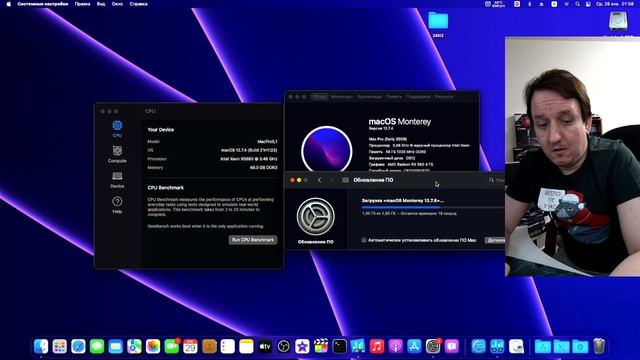Viewport: 640px width, 360px height.
Task: Open Reminders from the Dock
Action: coord(228,347)
